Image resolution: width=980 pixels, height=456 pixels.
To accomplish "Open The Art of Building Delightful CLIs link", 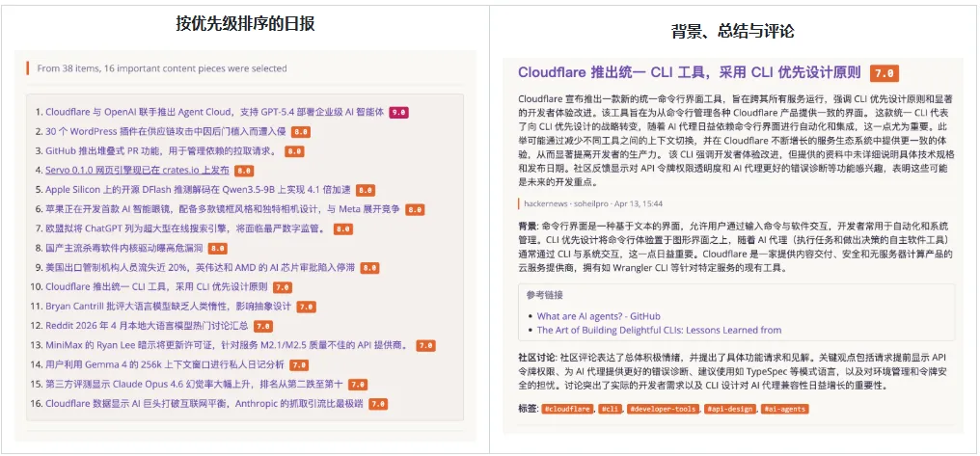I will (x=659, y=330).
